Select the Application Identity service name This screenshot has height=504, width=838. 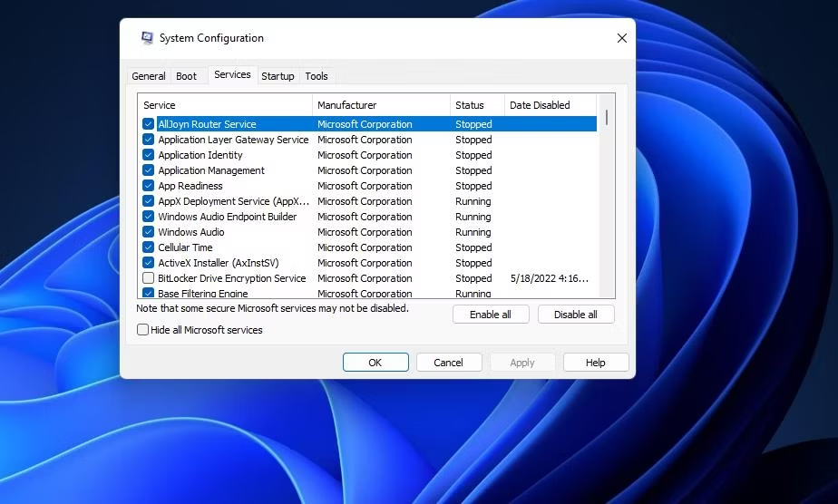tap(200, 155)
